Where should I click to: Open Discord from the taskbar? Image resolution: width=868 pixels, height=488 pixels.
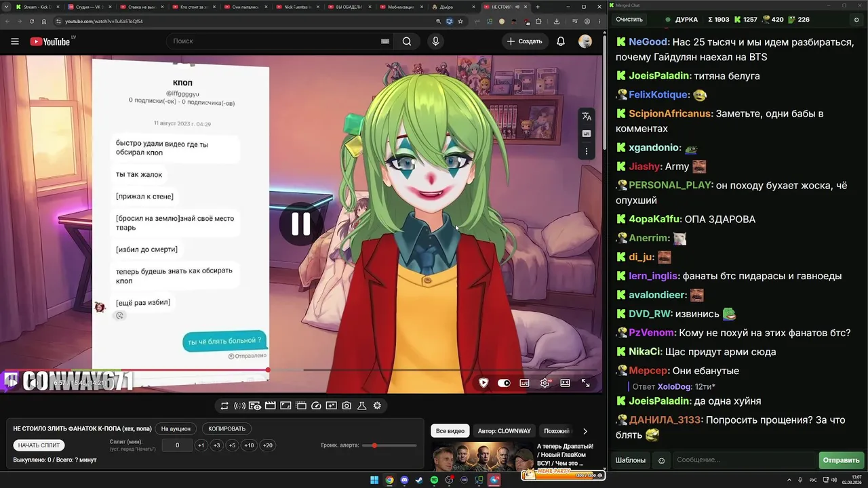click(405, 481)
